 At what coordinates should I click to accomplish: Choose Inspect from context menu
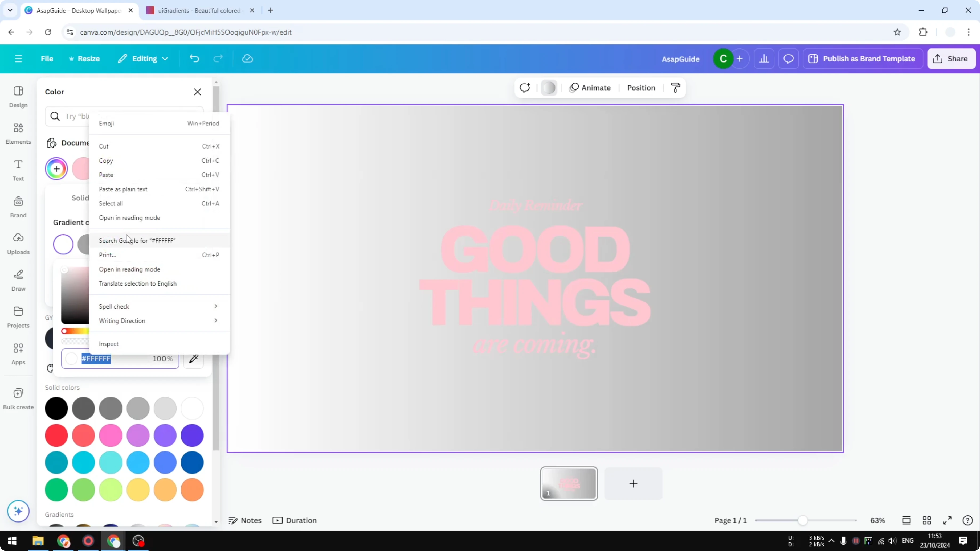[159, 344]
